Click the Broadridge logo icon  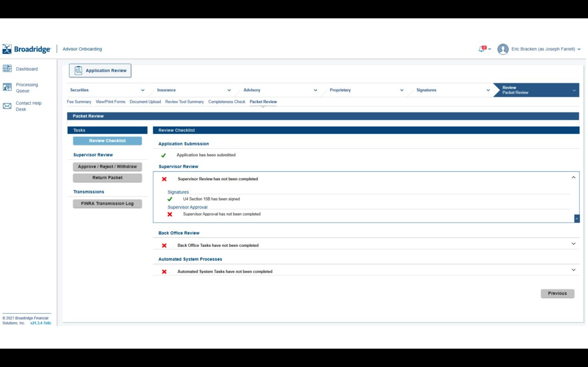[x=7, y=49]
